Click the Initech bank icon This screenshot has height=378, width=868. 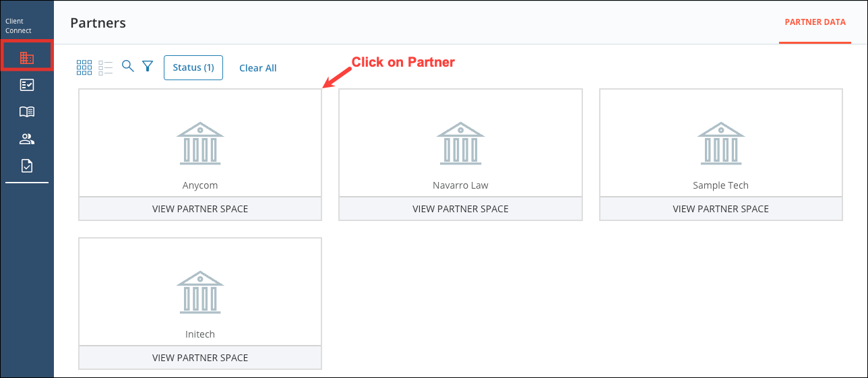coord(200,292)
